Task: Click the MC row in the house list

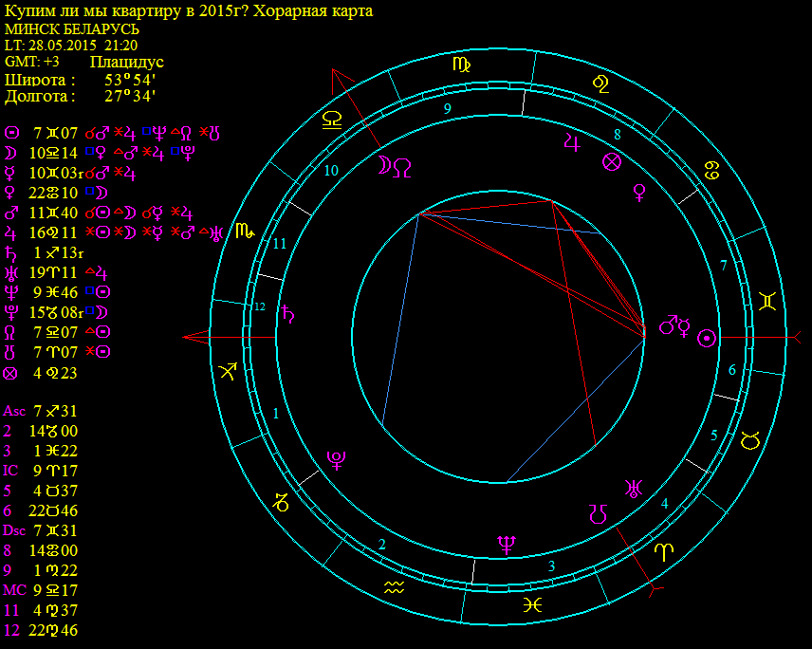Action: [x=41, y=590]
